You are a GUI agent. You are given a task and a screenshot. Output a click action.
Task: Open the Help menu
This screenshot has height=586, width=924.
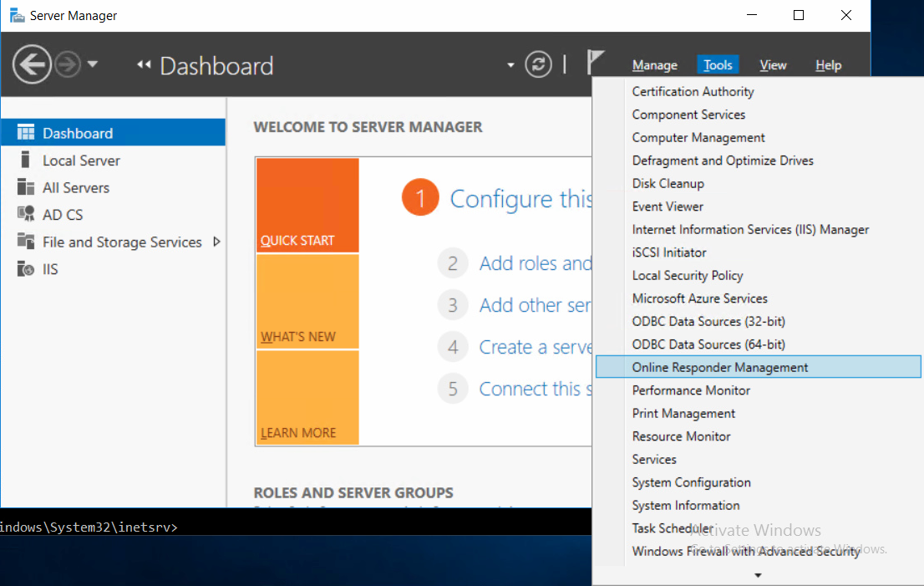[828, 65]
